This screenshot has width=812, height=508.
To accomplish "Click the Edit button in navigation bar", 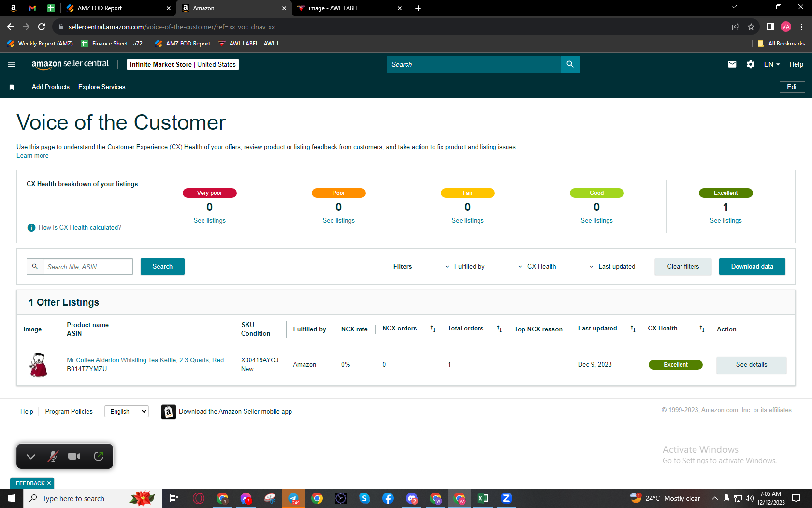I will coord(792,87).
